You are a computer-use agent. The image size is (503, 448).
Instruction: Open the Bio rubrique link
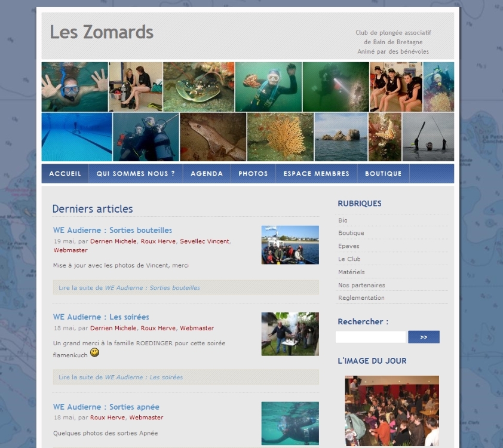tap(343, 220)
